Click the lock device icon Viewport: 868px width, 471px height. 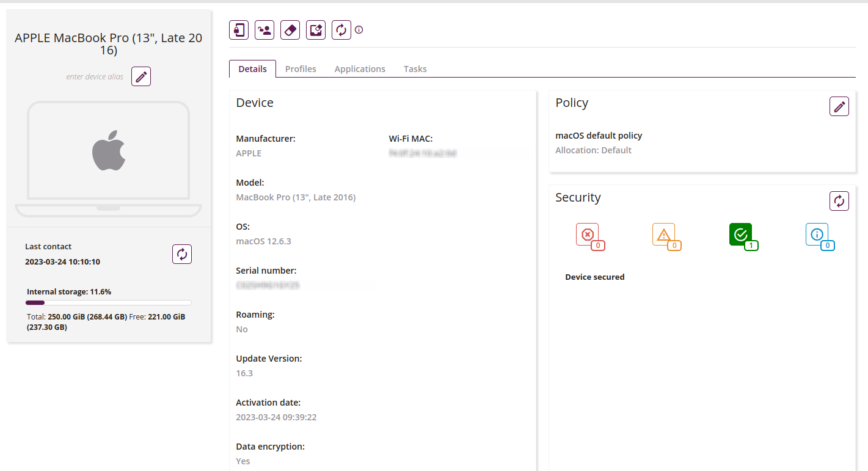tap(239, 30)
